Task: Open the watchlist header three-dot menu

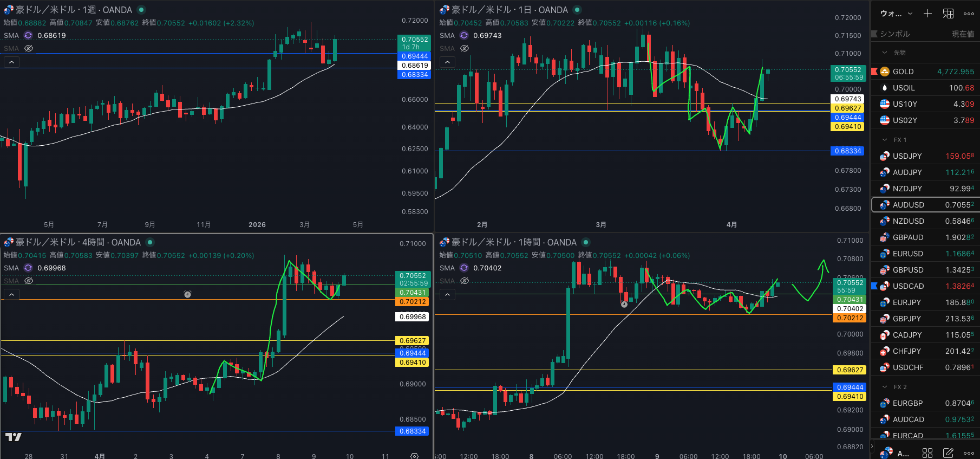Action: tap(969, 14)
